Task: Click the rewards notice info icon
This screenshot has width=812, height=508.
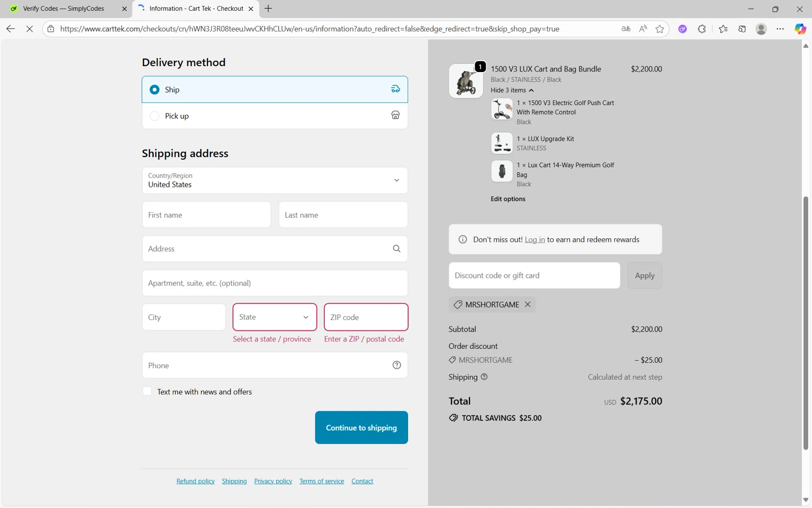Action: [462, 239]
